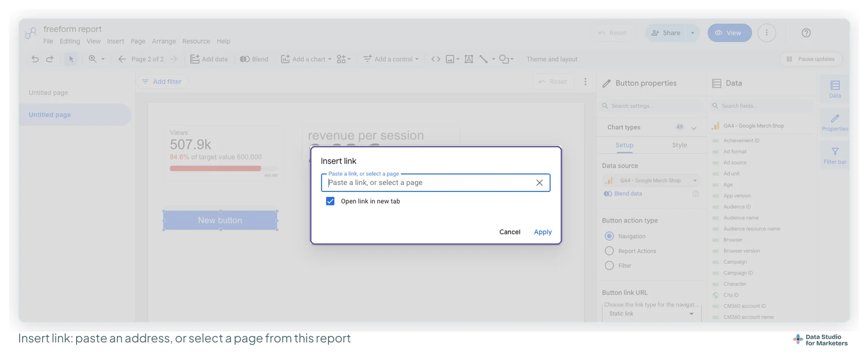
Task: Open Add a control dropdown
Action: pyautogui.click(x=391, y=59)
